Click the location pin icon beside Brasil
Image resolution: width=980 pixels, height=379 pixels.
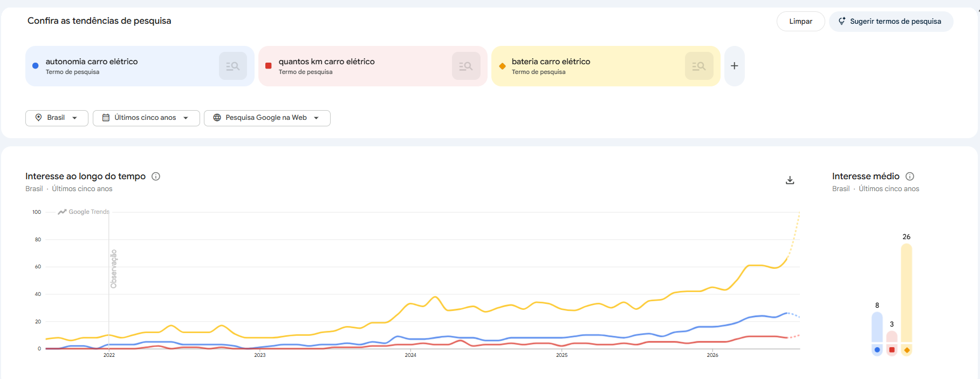coord(38,118)
